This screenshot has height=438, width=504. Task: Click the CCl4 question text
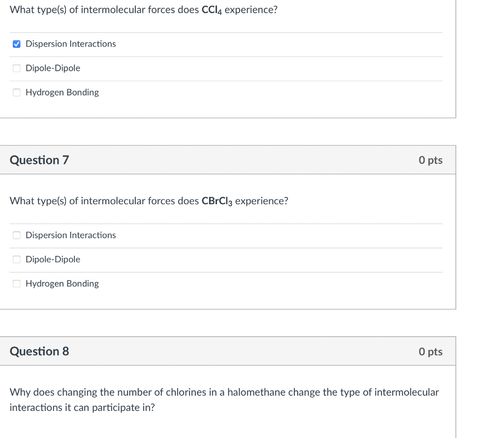click(143, 9)
